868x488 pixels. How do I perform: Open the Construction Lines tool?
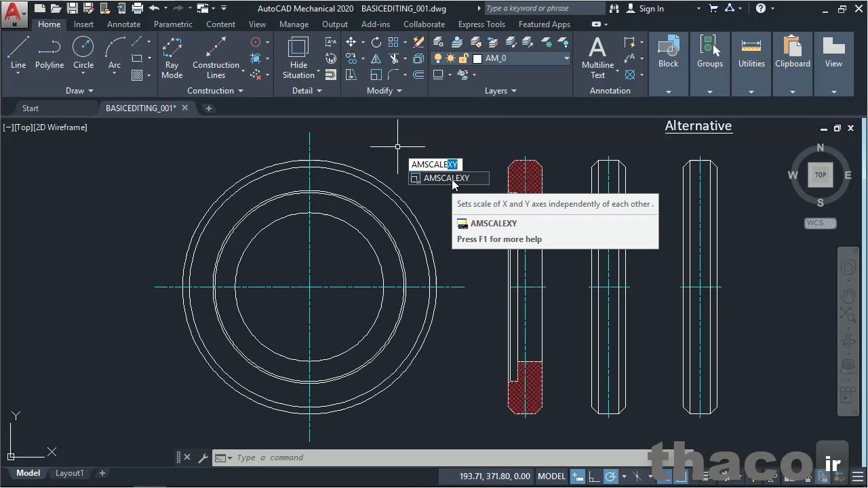tap(216, 58)
